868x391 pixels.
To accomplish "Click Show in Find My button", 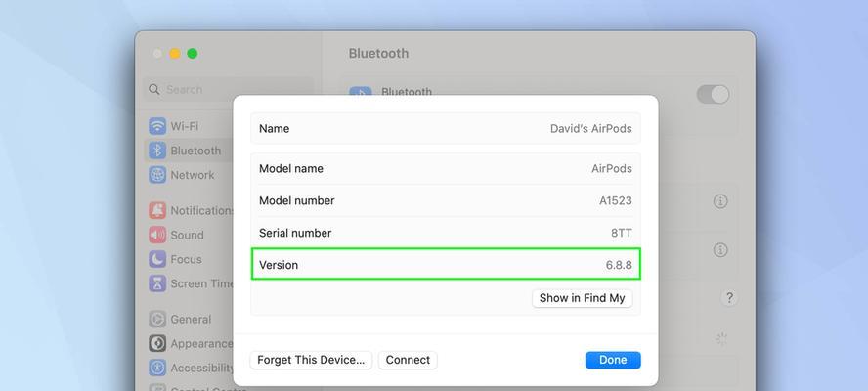I will 582,298.
